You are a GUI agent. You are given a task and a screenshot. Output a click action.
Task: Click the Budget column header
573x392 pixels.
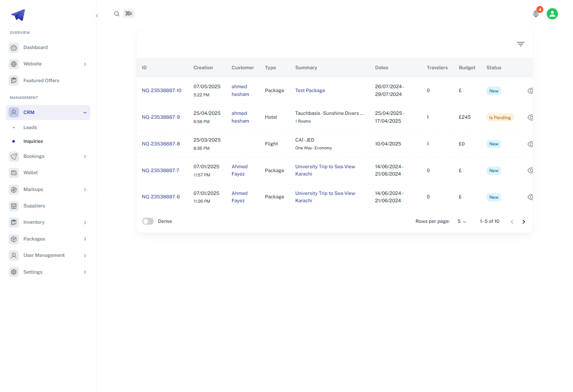click(467, 68)
